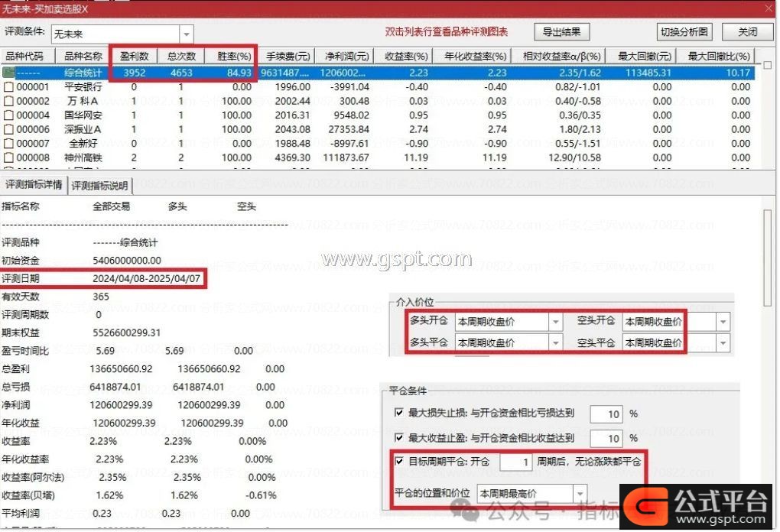
Task: Open the 空头平仓 price dropdown
Action: (x=723, y=343)
